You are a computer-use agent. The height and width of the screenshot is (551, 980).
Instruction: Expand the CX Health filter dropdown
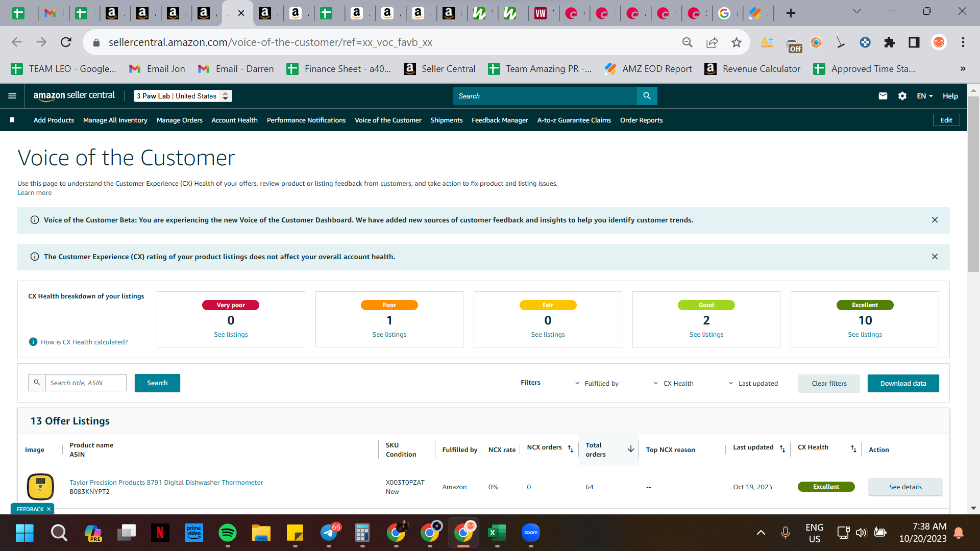tap(674, 383)
